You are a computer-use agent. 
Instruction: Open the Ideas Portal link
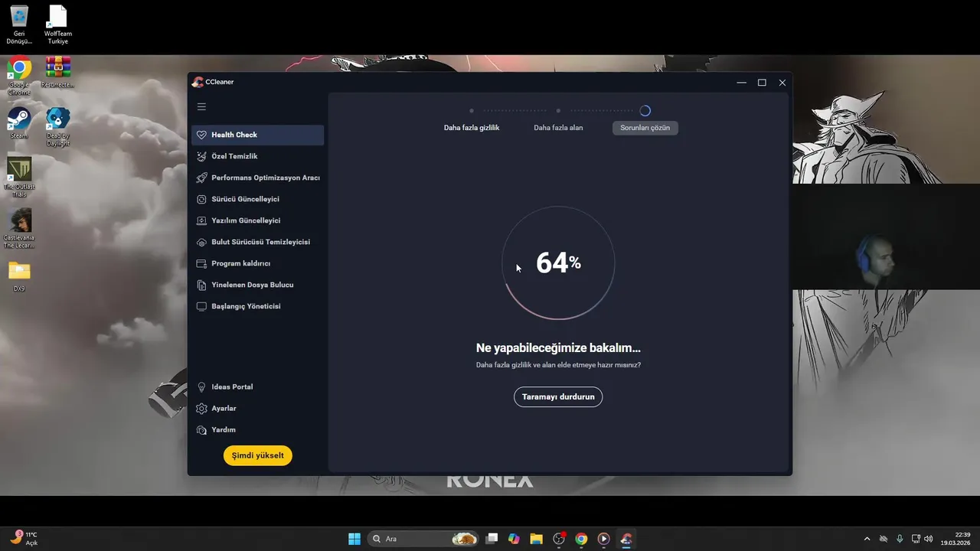point(258,387)
